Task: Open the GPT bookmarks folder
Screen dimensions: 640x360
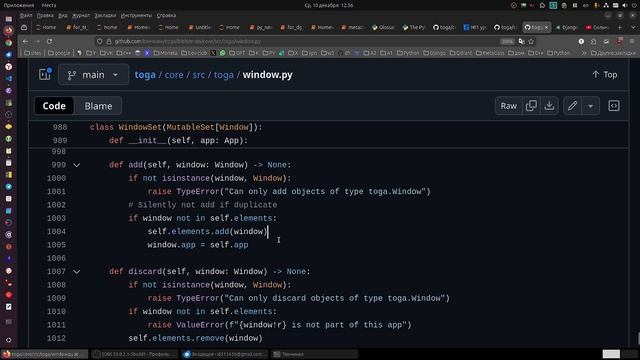Action: click(237, 53)
